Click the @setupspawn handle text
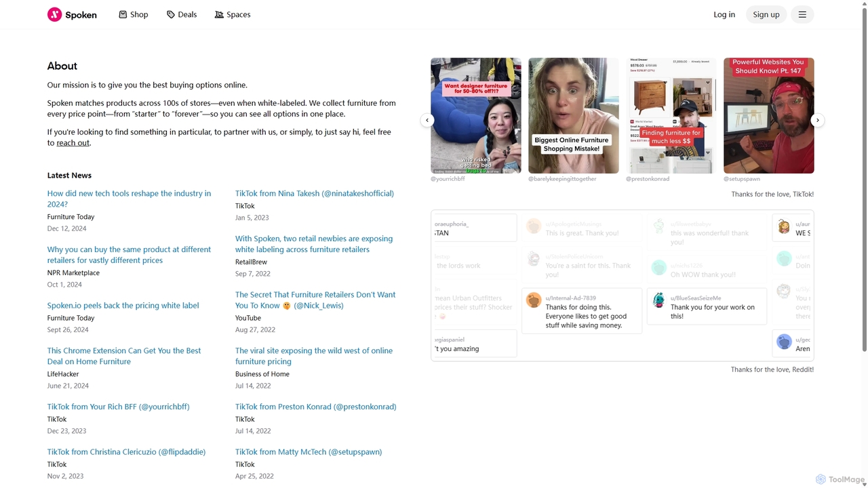The height and width of the screenshot is (488, 868). (x=742, y=179)
